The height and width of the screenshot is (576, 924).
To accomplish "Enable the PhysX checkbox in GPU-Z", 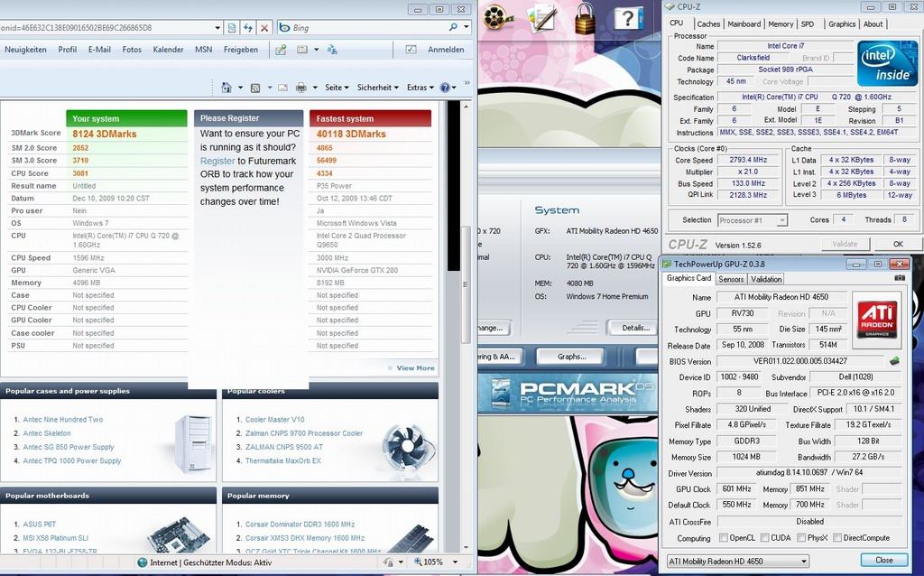I will point(801,538).
